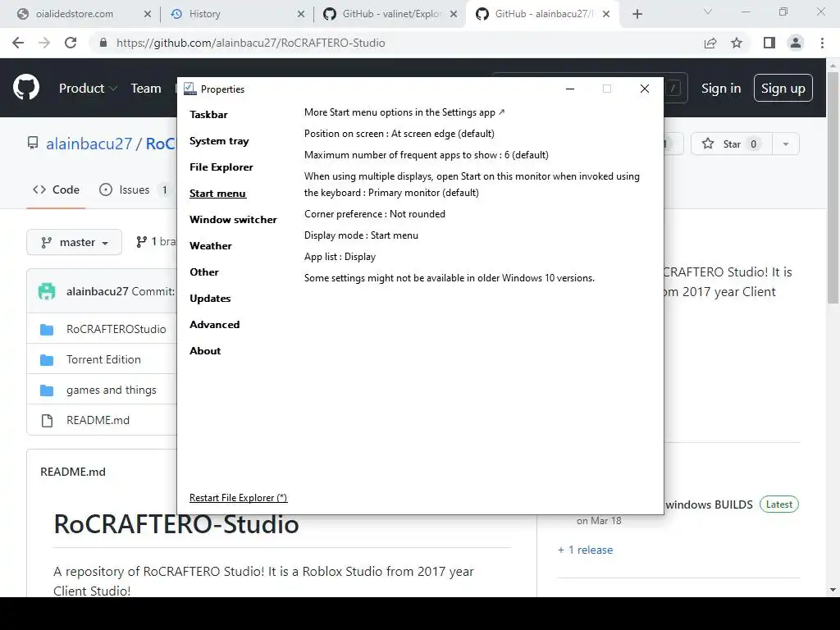Open the Chrome three-dot menu
This screenshot has width=840, height=630.
(x=822, y=43)
